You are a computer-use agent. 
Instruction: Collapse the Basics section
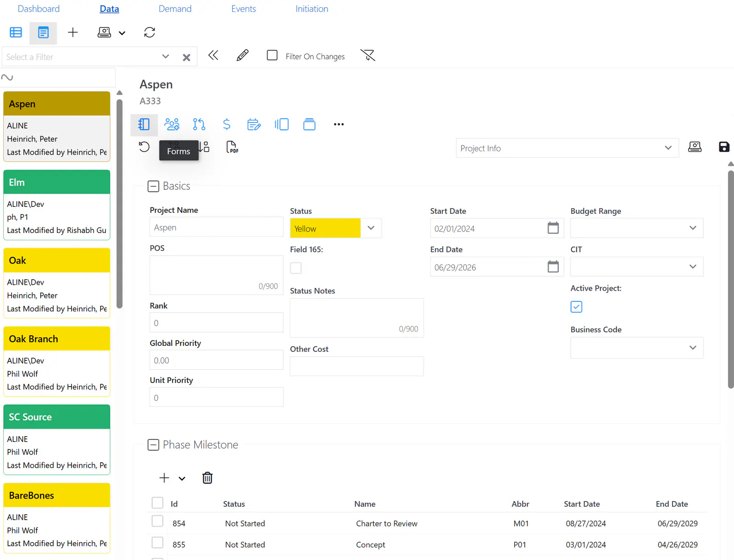(153, 186)
